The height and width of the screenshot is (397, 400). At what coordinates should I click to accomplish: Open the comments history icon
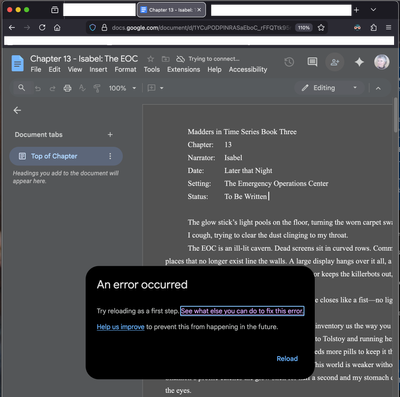pos(312,62)
